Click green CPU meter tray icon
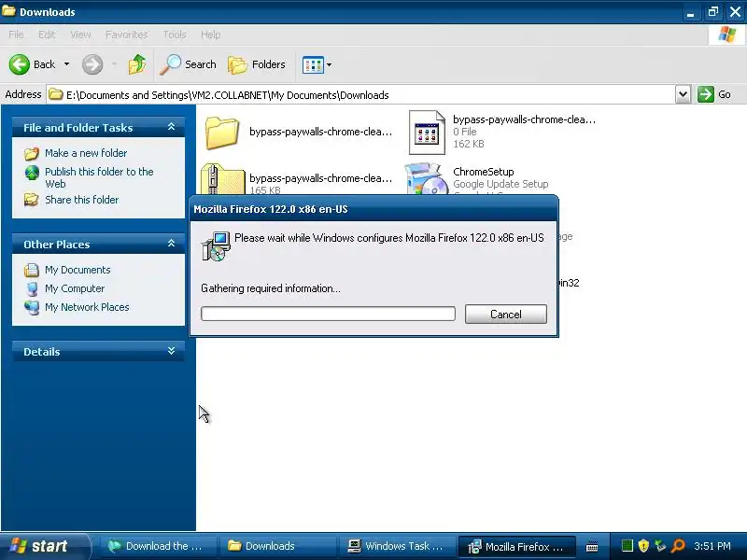The height and width of the screenshot is (560, 747). pyautogui.click(x=627, y=546)
